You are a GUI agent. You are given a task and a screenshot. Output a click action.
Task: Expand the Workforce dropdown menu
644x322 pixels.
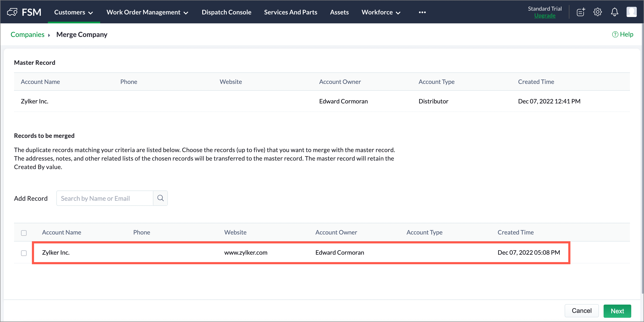(381, 12)
